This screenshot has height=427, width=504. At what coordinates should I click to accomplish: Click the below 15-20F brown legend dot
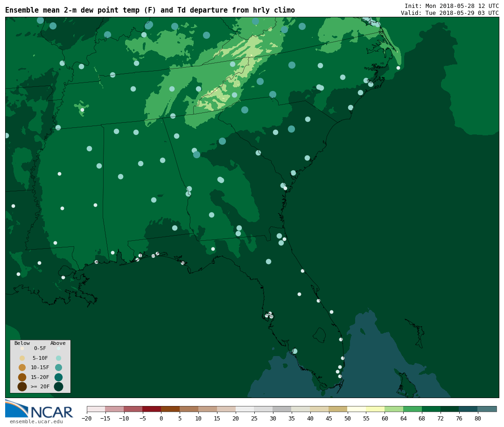tap(22, 377)
